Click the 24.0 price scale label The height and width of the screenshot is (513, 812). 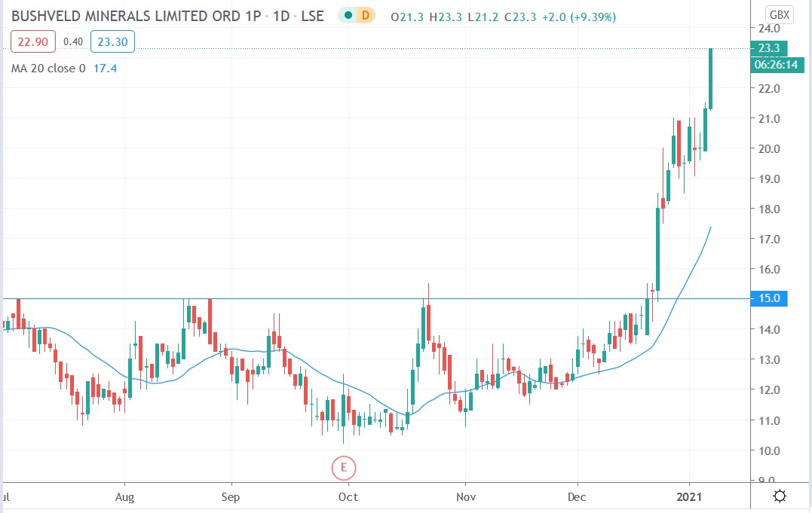[x=769, y=29]
